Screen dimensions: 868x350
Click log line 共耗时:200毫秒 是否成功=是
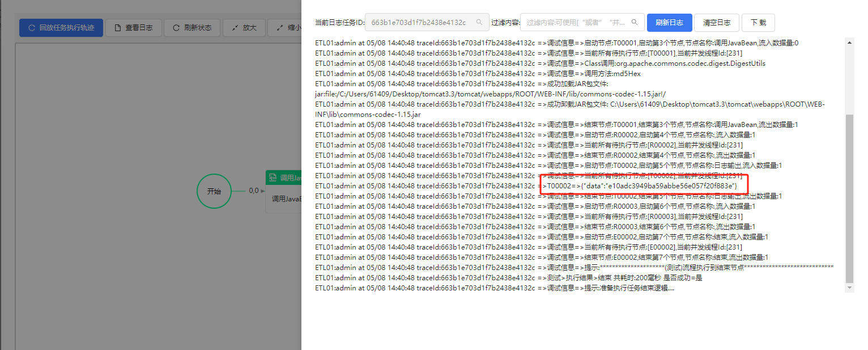pos(509,277)
